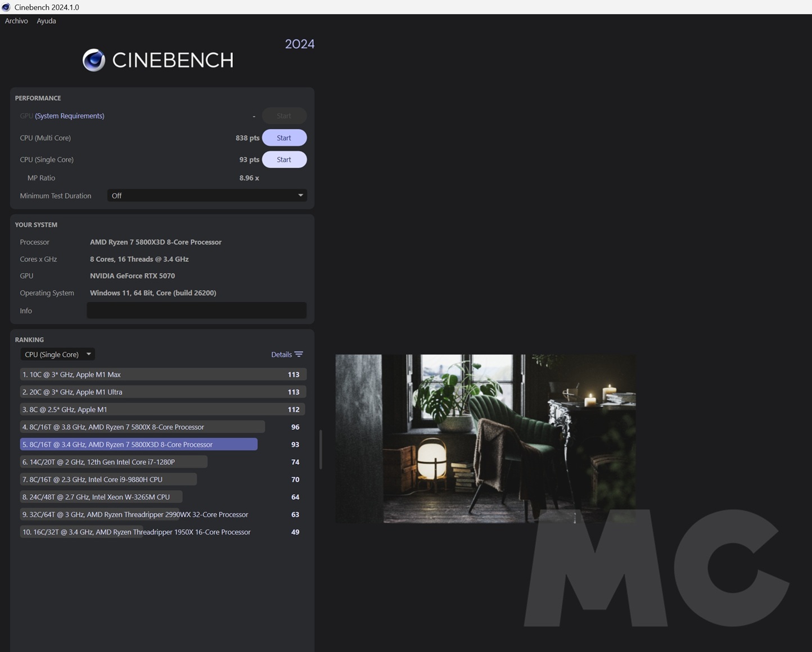Click the YOUR SYSTEM section heading
Screen dimensions: 812x652
[x=36, y=225]
